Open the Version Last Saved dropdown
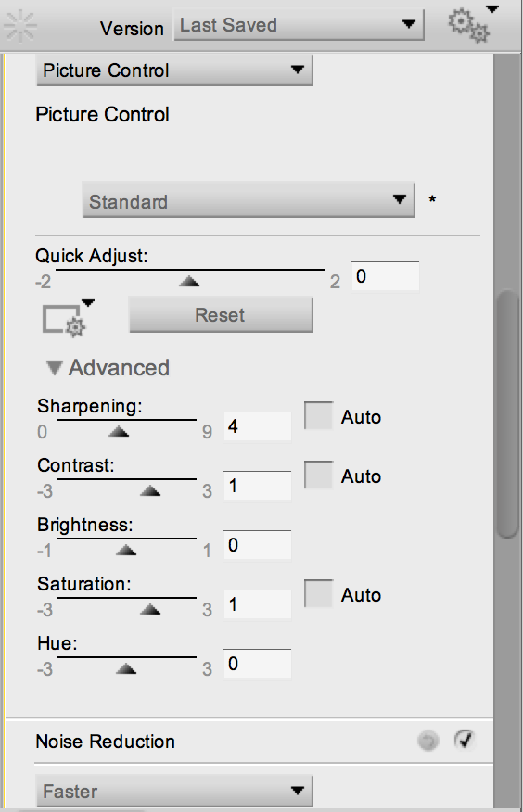Image resolution: width=523 pixels, height=812 pixels. coord(299,24)
